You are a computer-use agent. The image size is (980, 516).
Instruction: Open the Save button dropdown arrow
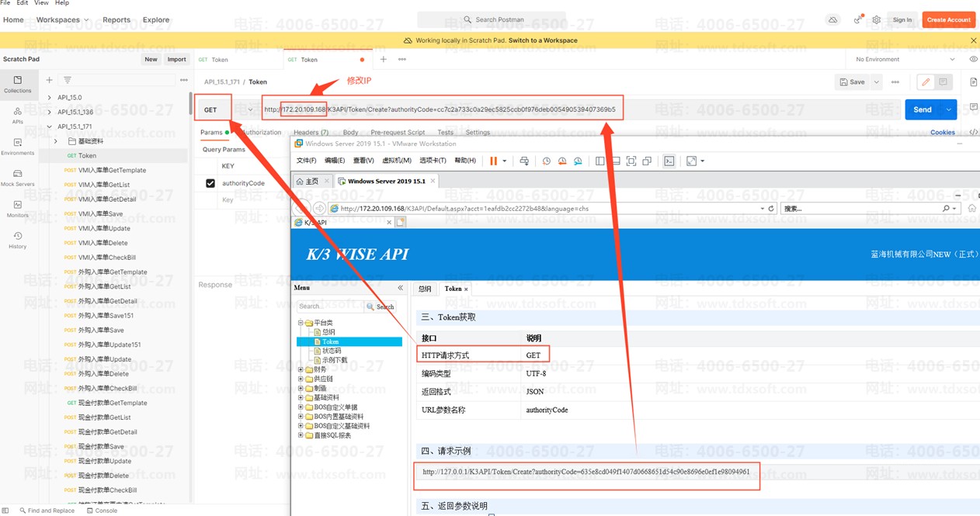coord(877,81)
